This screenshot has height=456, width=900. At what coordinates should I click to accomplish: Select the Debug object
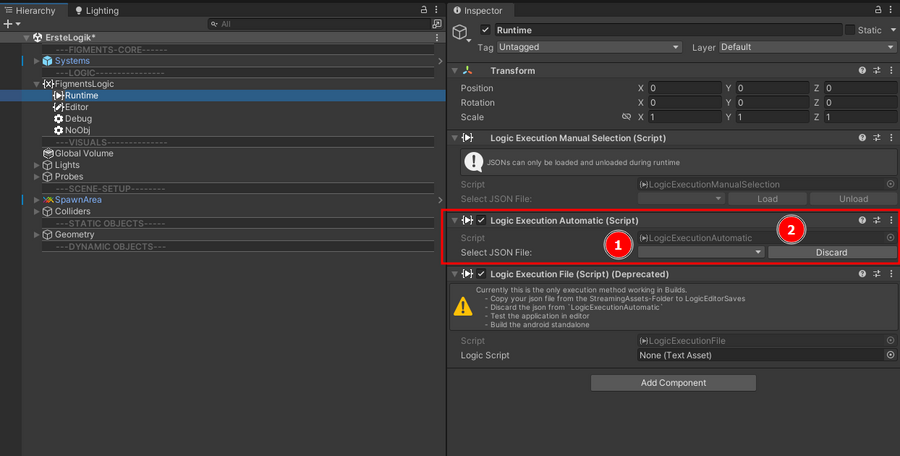(x=78, y=118)
